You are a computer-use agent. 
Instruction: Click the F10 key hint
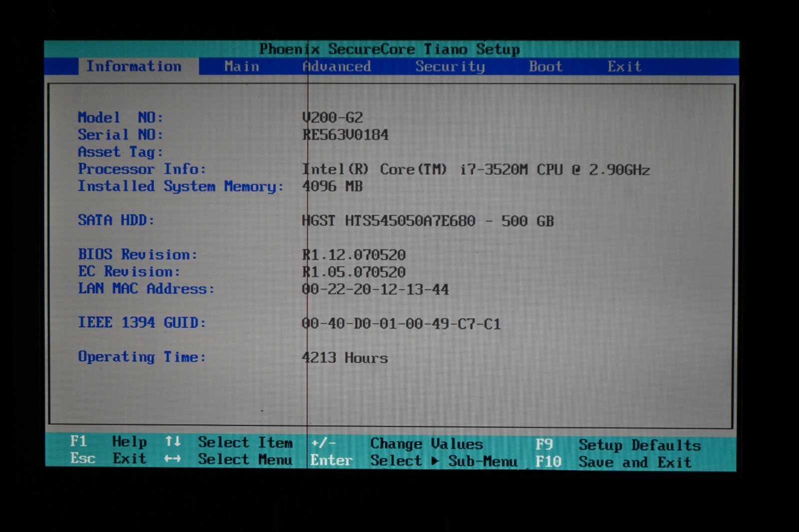point(548,462)
